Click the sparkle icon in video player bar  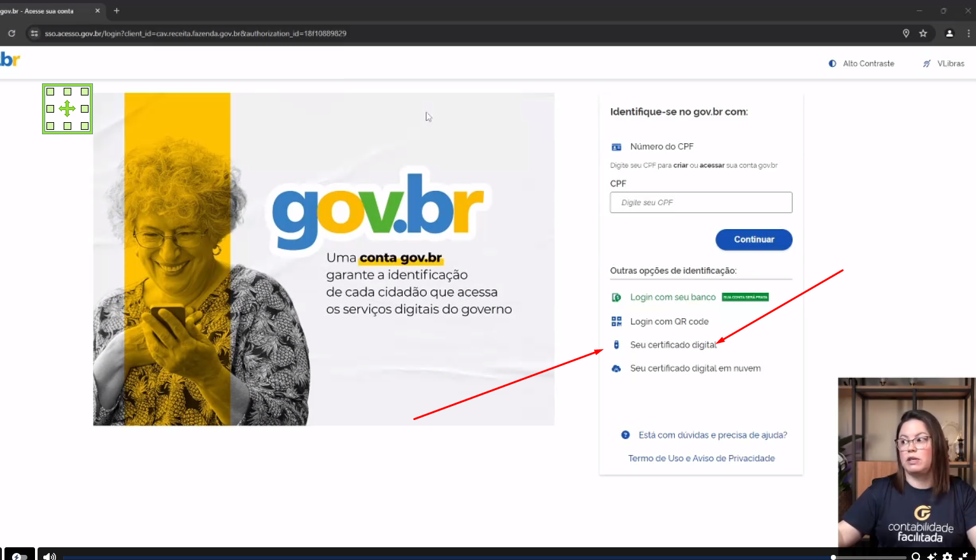[932, 556]
